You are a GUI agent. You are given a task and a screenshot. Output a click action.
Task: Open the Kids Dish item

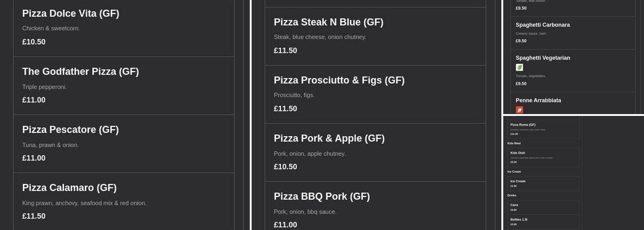coord(543,157)
